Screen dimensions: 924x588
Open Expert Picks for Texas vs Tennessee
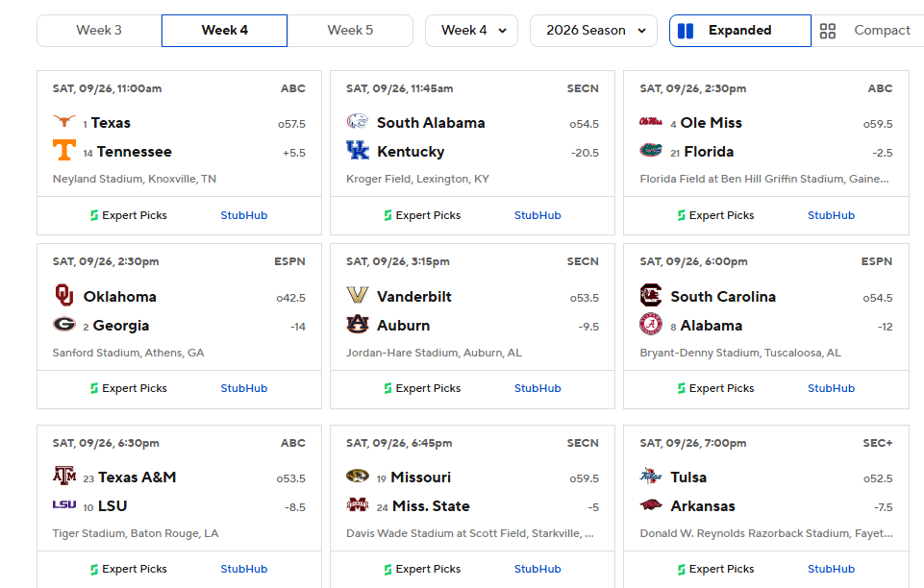pos(129,215)
